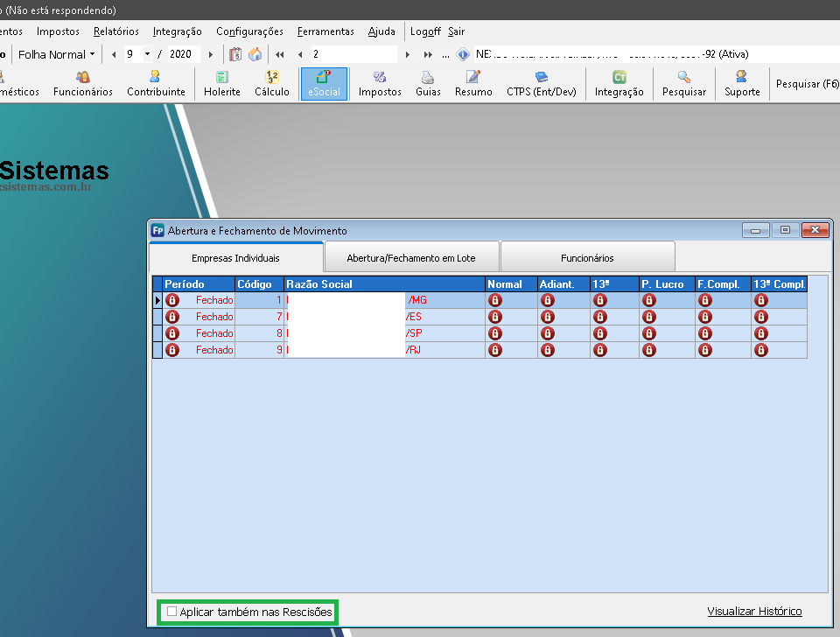Image resolution: width=840 pixels, height=637 pixels.
Task: Open the Resumo toolbar icon
Action: [473, 84]
